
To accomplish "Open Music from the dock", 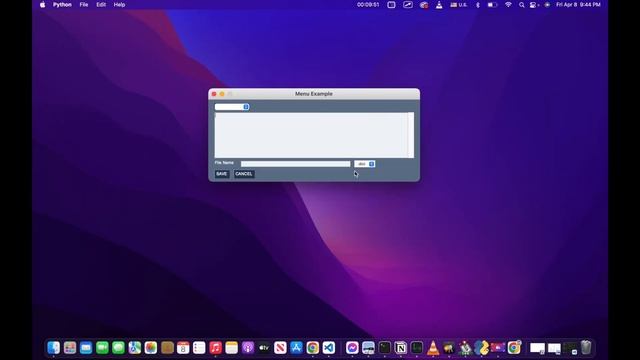I will coord(216,348).
